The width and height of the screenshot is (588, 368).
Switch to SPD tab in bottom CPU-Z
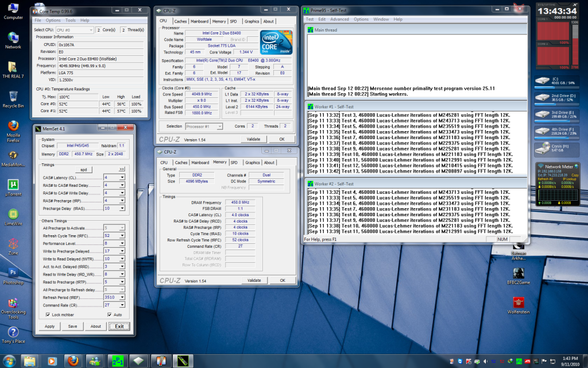(234, 163)
